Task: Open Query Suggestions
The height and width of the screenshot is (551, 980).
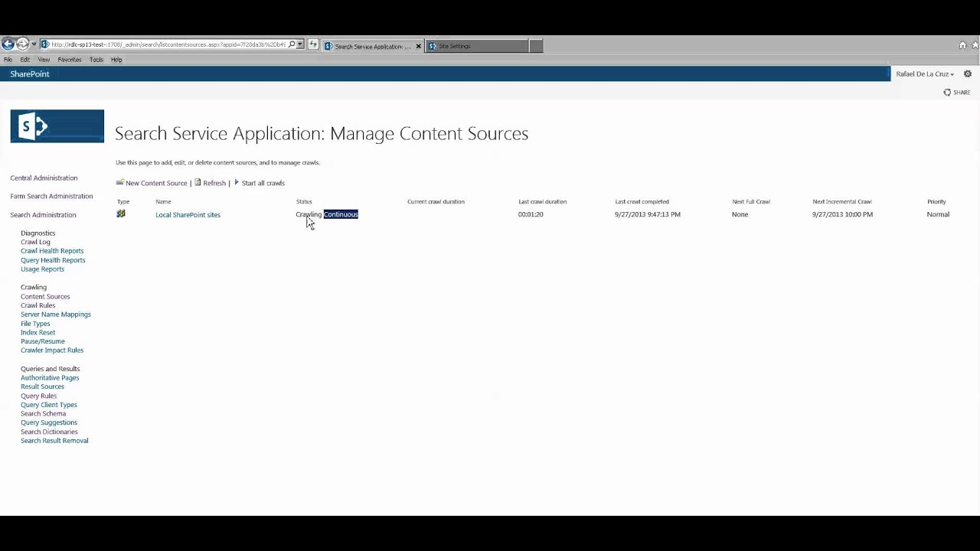Action: pyautogui.click(x=49, y=422)
